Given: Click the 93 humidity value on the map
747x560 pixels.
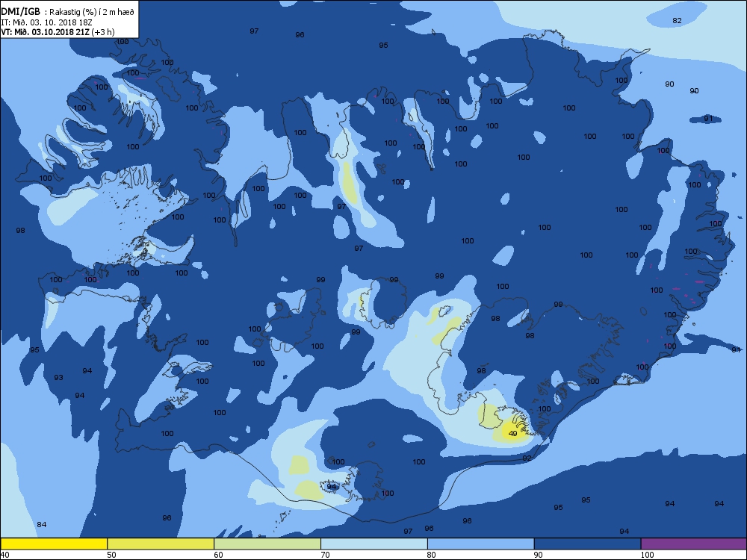Looking at the screenshot, I should pyautogui.click(x=58, y=377).
